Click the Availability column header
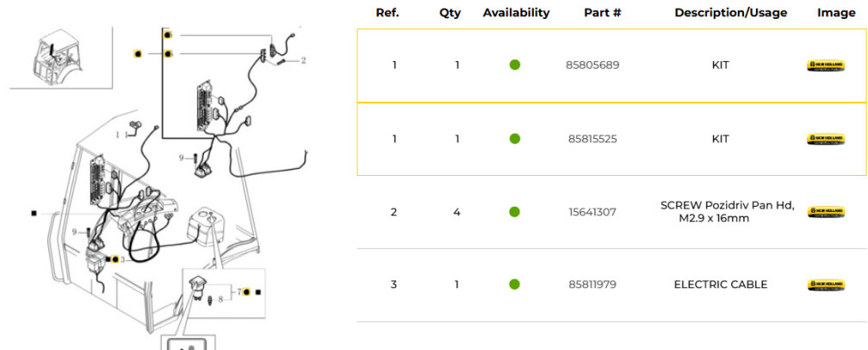868x350 pixels. [x=516, y=13]
